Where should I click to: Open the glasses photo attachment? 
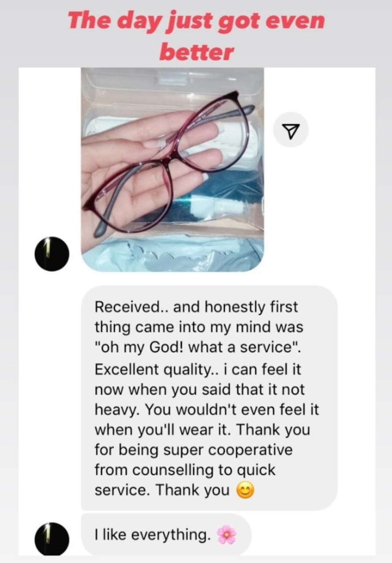[x=172, y=169]
